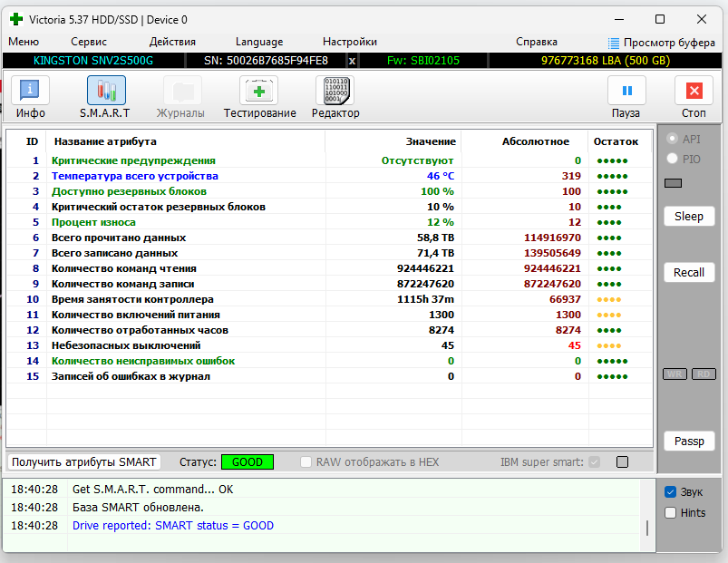Click the green GOOD status indicator
728x563 pixels.
[x=248, y=462]
